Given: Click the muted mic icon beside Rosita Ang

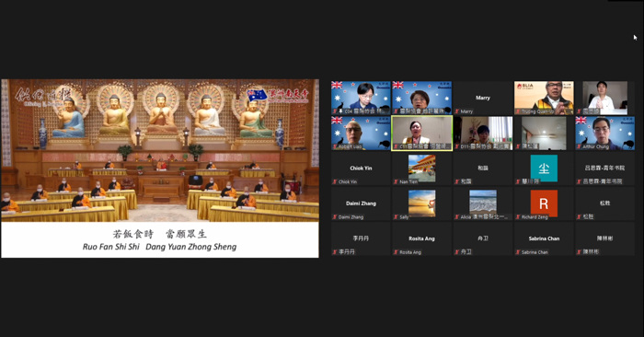Looking at the screenshot, I should tap(396, 252).
